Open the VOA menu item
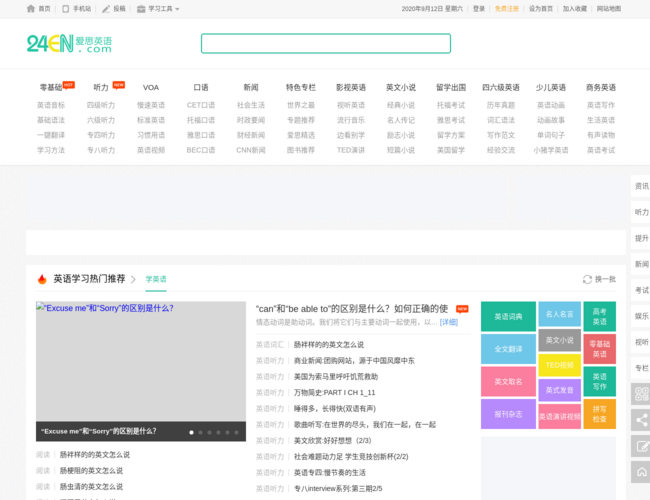This screenshot has width=650, height=500. point(151,87)
